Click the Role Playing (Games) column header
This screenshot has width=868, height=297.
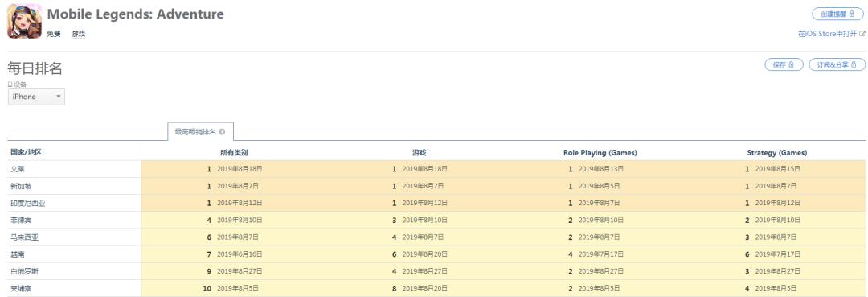pyautogui.click(x=600, y=152)
